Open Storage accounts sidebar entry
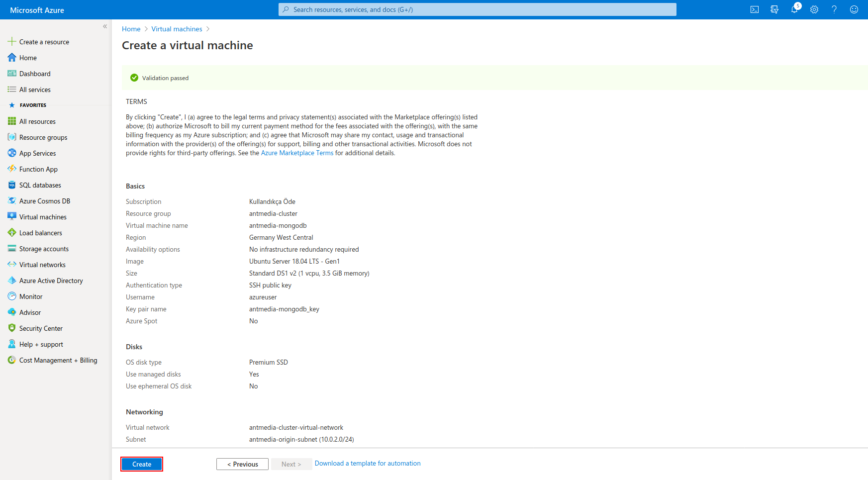 [44, 249]
